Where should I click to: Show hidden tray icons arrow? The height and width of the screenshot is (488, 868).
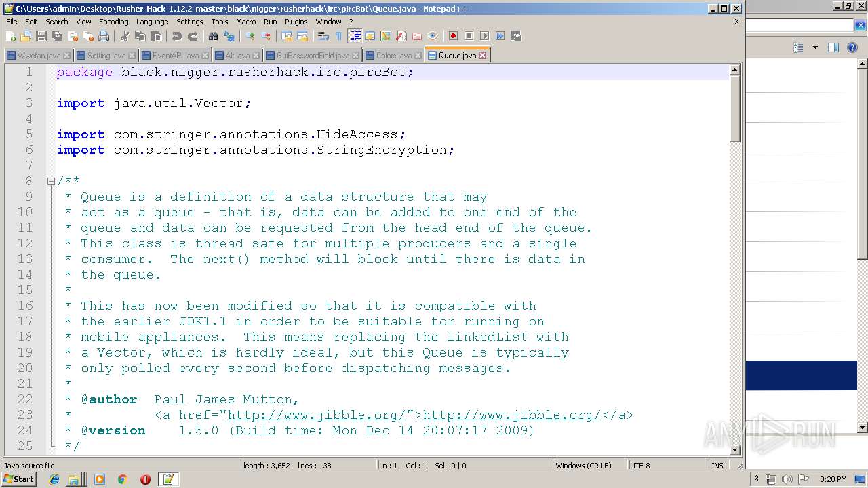click(x=757, y=479)
